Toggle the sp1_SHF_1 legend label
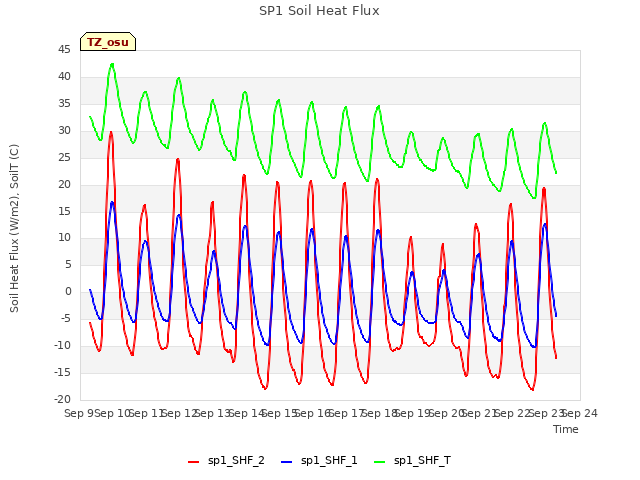 (x=329, y=461)
